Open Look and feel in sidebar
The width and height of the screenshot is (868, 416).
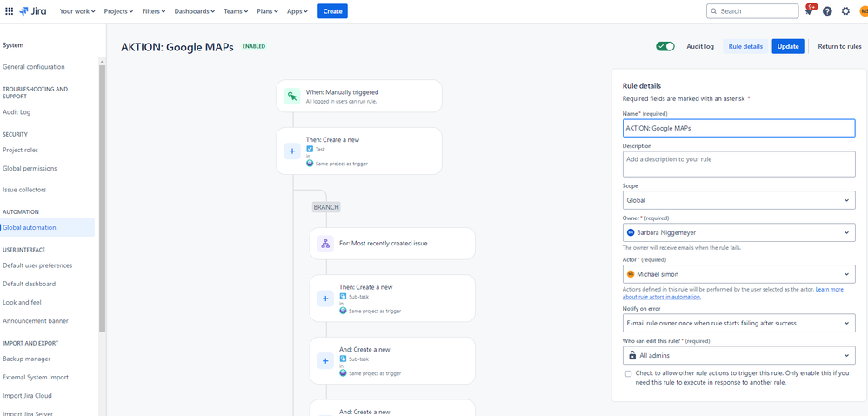pyautogui.click(x=22, y=303)
